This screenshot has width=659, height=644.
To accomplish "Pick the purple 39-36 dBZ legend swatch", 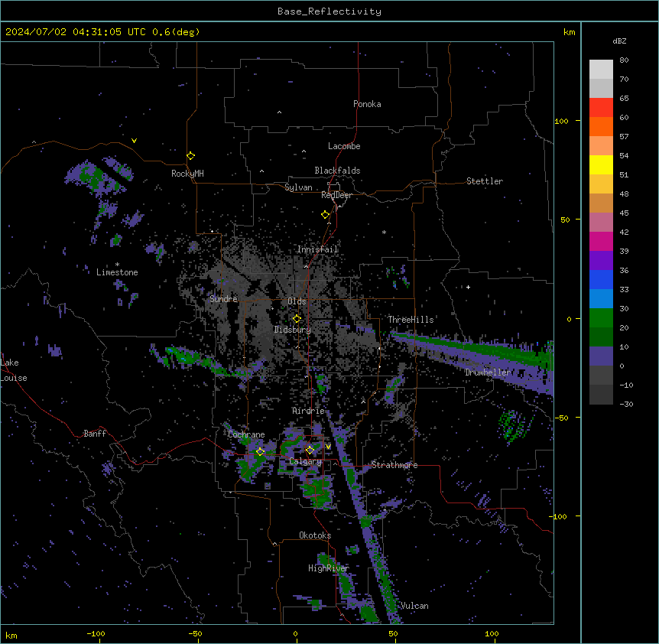I will tap(601, 260).
